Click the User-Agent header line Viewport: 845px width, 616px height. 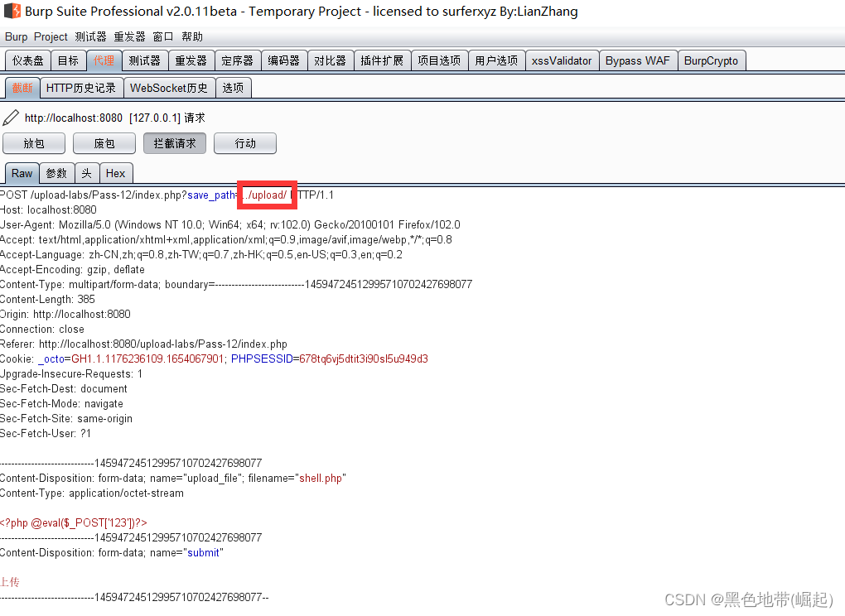(230, 224)
